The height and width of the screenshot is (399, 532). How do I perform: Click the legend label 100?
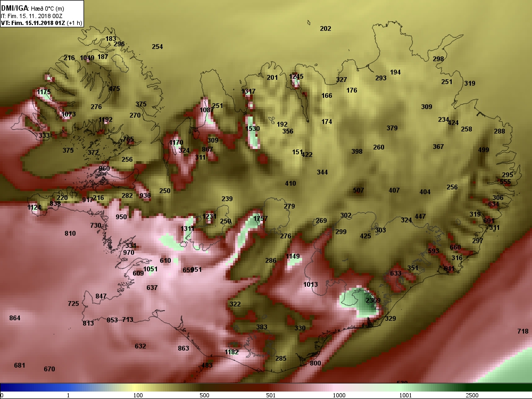(x=138, y=395)
